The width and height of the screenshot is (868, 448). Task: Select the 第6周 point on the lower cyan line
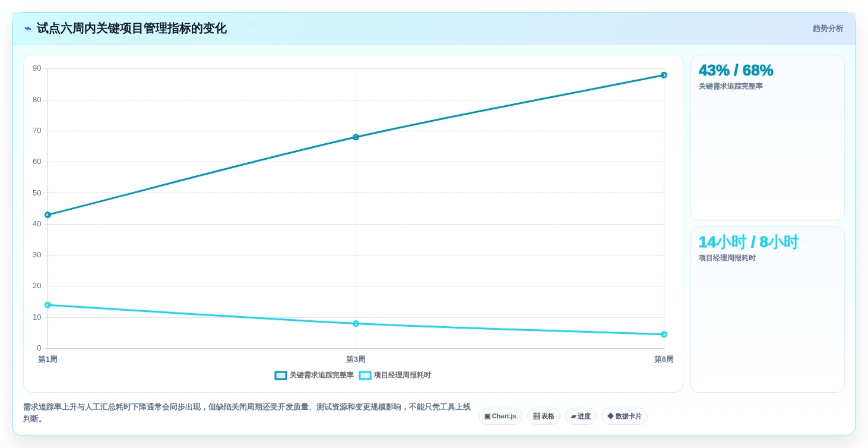click(x=664, y=335)
